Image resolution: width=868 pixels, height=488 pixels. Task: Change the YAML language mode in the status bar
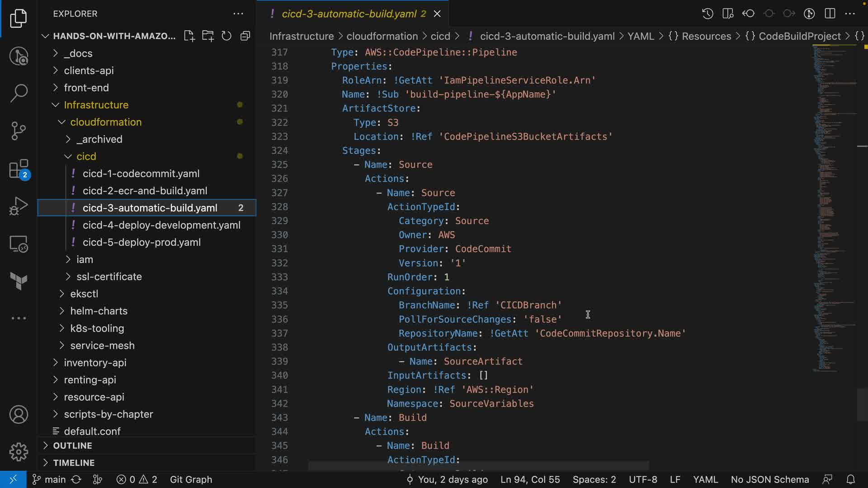point(705,479)
